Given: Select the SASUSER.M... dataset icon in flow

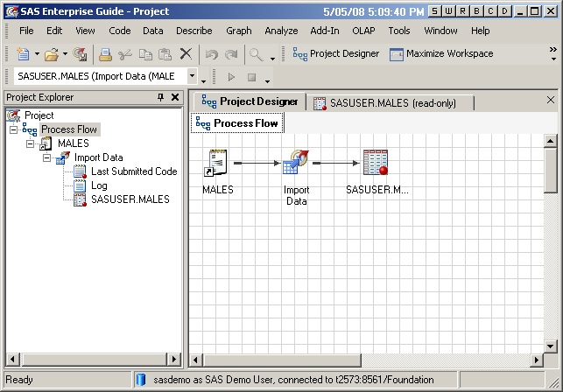Looking at the screenshot, I should tap(375, 164).
